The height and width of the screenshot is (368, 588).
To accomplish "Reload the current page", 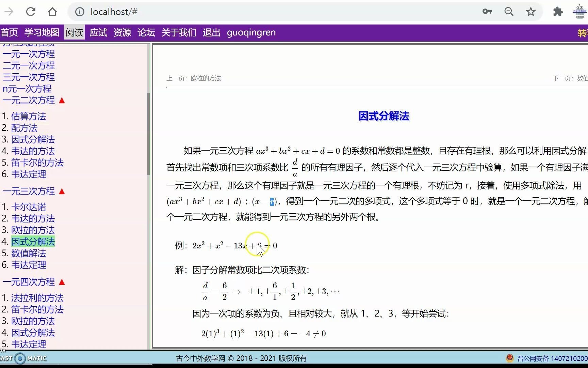I will pyautogui.click(x=31, y=11).
